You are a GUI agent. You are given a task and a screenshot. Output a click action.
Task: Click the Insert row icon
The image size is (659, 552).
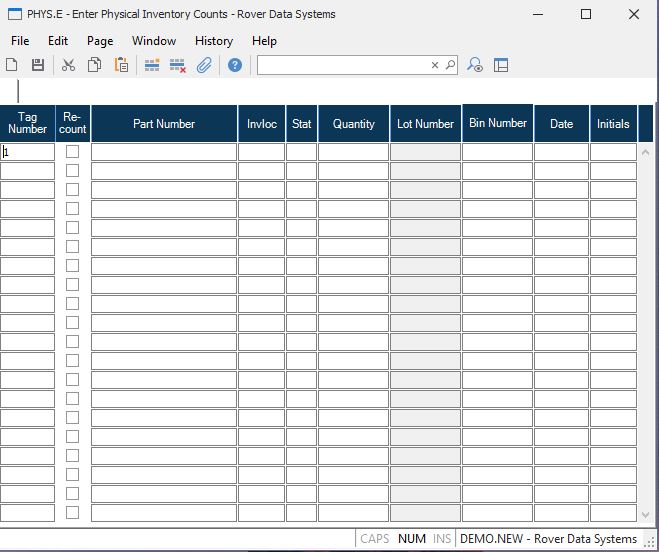(152, 65)
